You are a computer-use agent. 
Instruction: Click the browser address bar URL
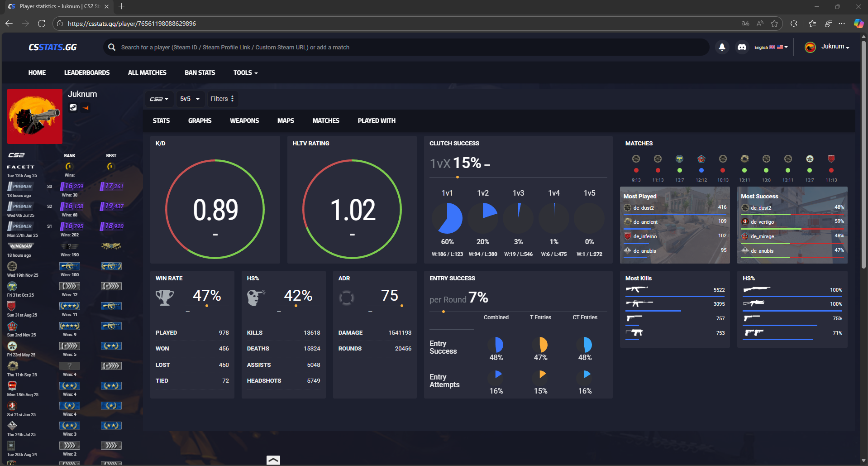click(x=132, y=24)
